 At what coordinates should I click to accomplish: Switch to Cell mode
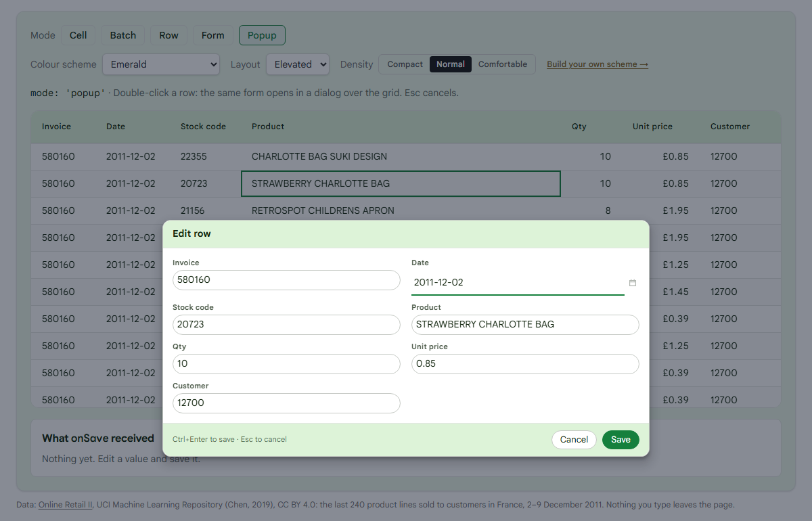[78, 35]
